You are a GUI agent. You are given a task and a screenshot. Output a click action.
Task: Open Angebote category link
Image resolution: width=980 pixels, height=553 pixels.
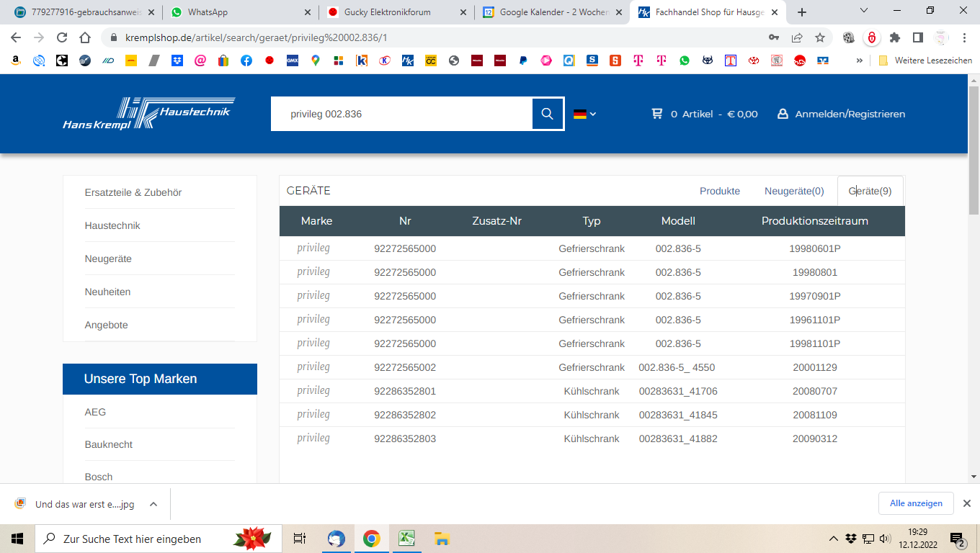pos(107,325)
